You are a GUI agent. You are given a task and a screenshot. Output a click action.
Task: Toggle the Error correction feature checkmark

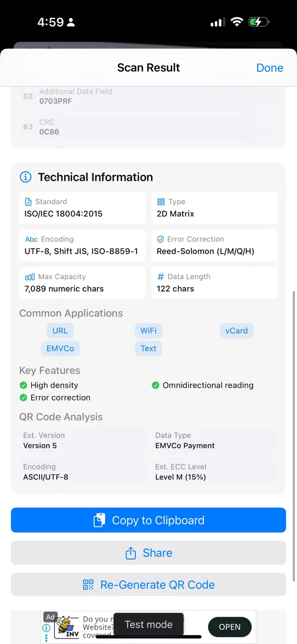23,398
